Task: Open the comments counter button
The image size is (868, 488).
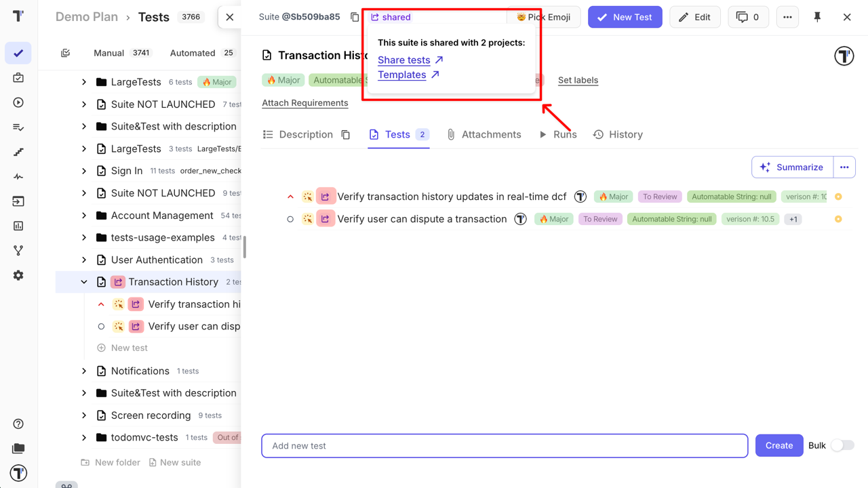Action: click(748, 17)
